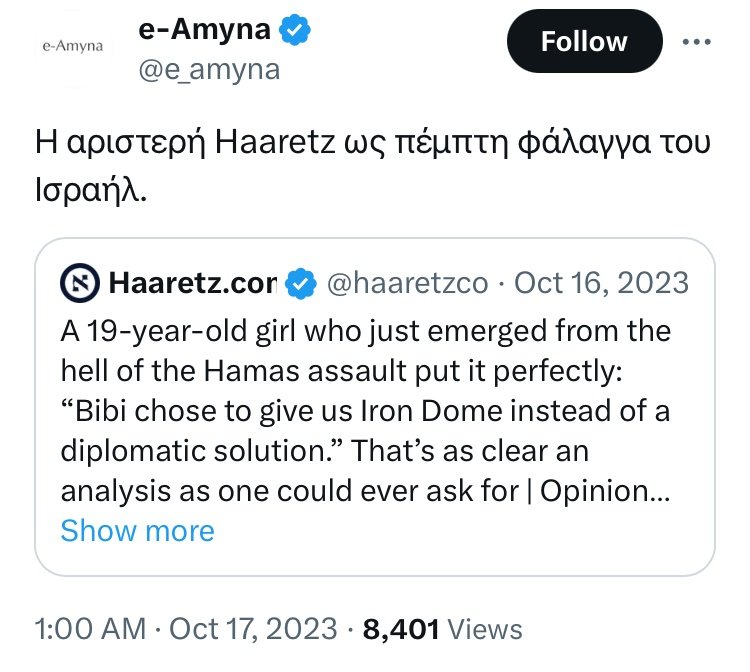Open the e-Amyna display name profile link

coord(204,31)
